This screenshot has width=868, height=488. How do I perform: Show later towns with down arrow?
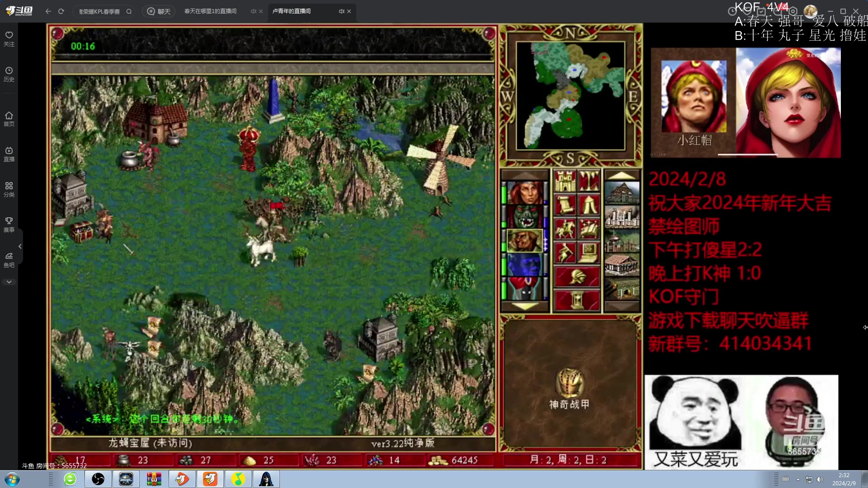[x=622, y=306]
